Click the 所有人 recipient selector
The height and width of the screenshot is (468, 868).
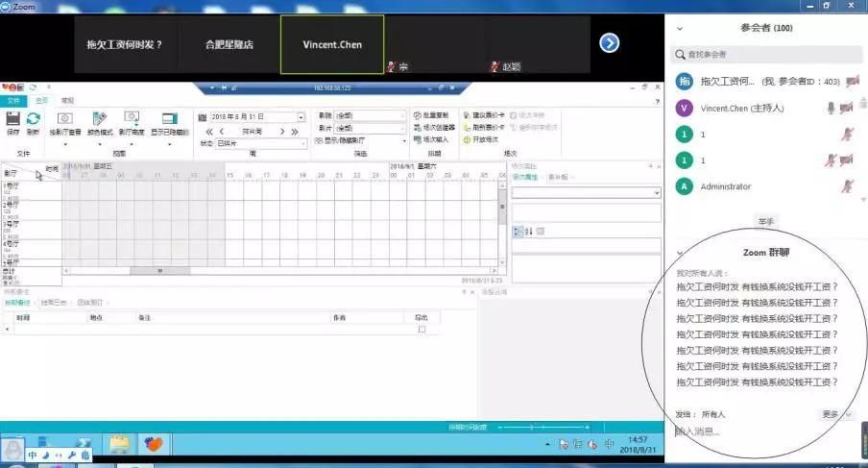click(x=713, y=414)
